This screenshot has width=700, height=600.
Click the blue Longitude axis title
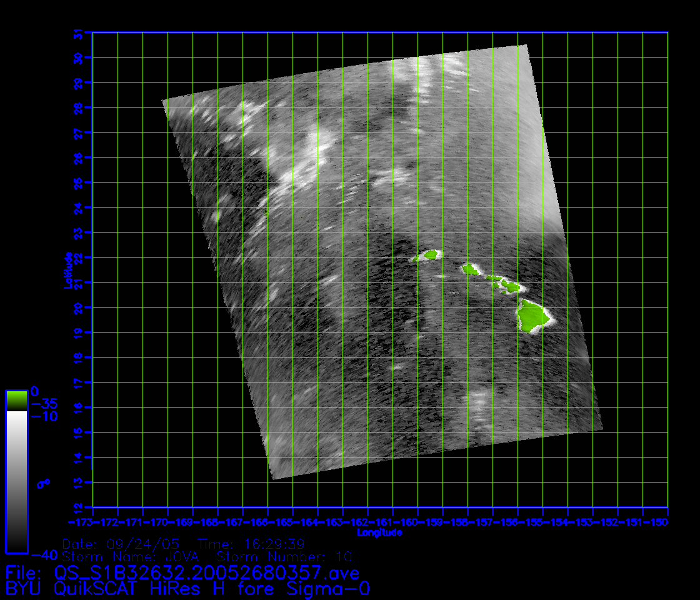point(379,532)
